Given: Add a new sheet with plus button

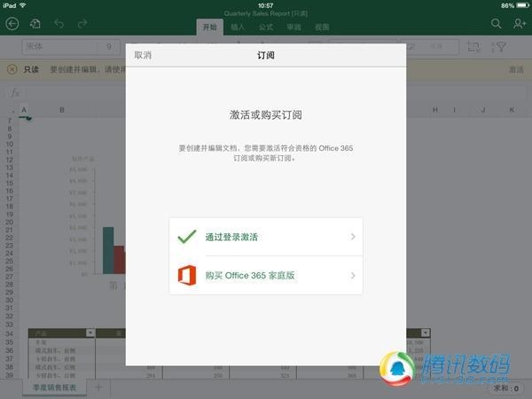Looking at the screenshot, I should point(98,387).
